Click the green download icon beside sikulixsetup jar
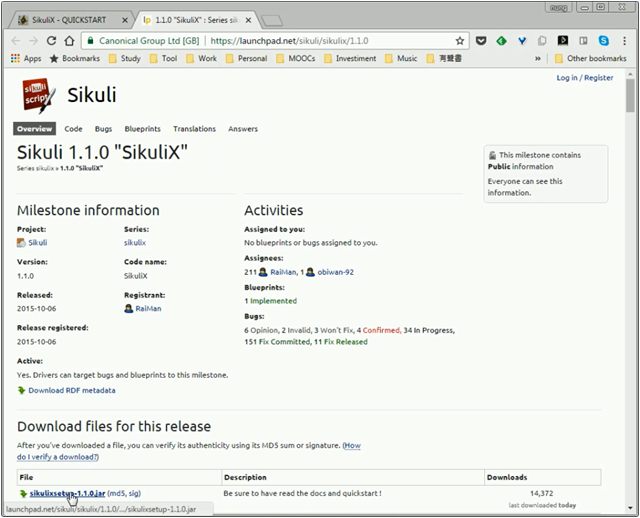This screenshot has height=518, width=640. click(23, 494)
